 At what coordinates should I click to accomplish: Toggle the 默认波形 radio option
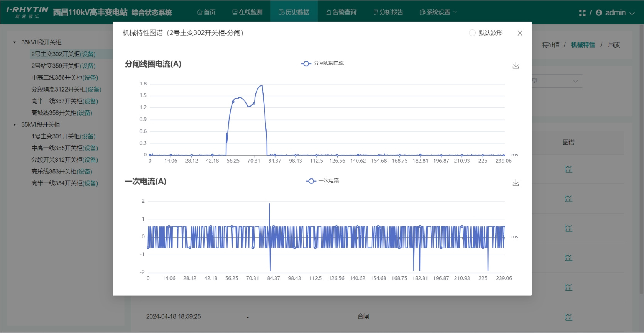point(472,33)
